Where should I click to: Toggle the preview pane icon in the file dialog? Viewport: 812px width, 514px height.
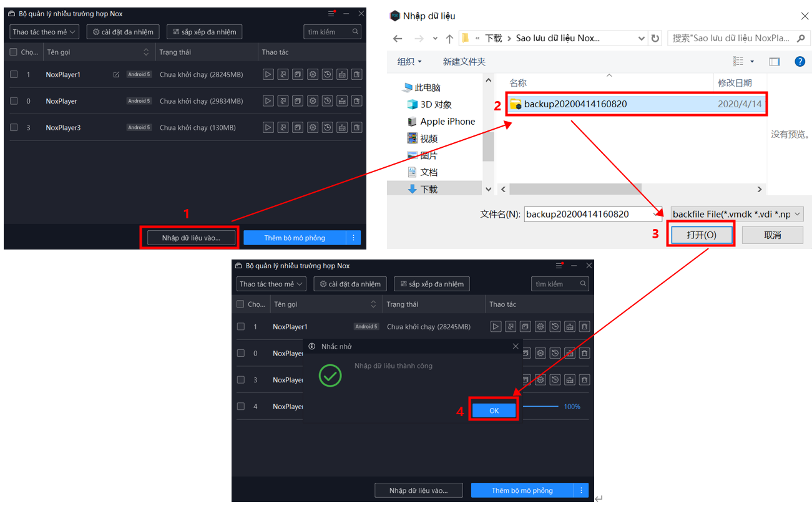[775, 61]
